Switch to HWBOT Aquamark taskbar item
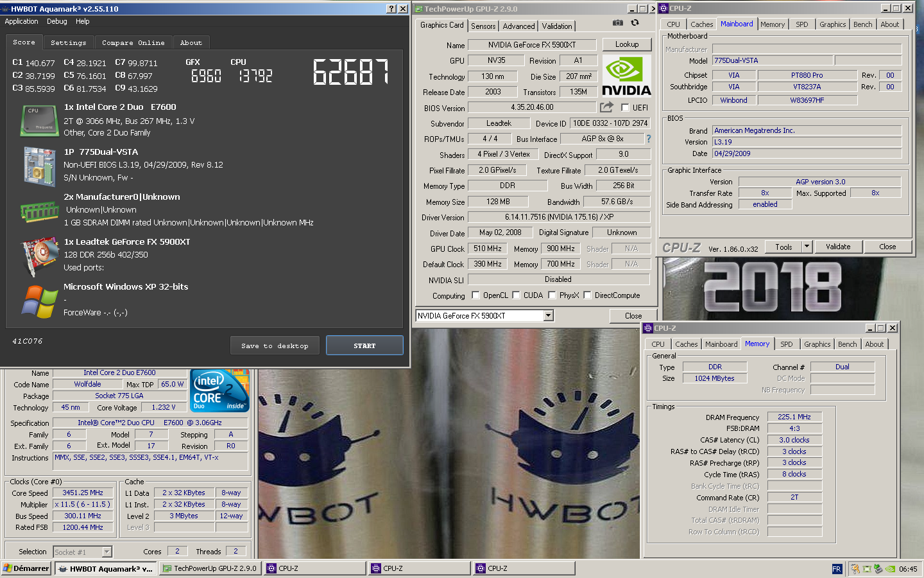The image size is (924, 578). [x=105, y=568]
